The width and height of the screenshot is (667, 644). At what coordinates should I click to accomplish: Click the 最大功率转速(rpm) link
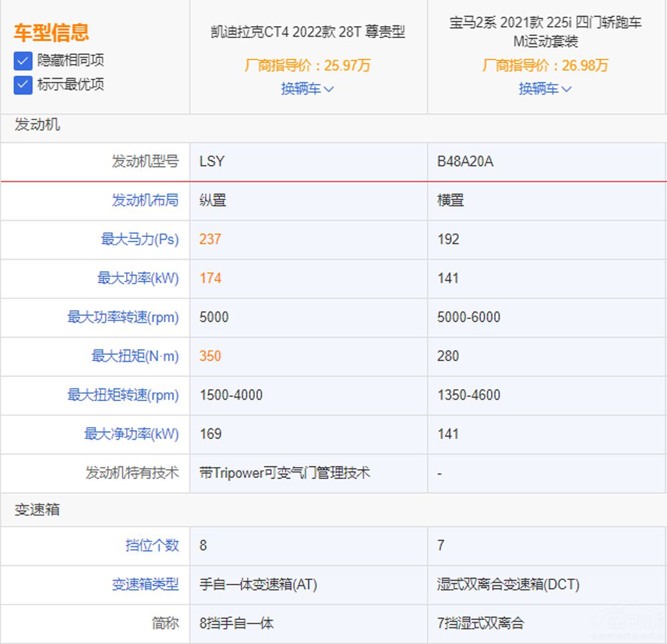click(x=123, y=317)
